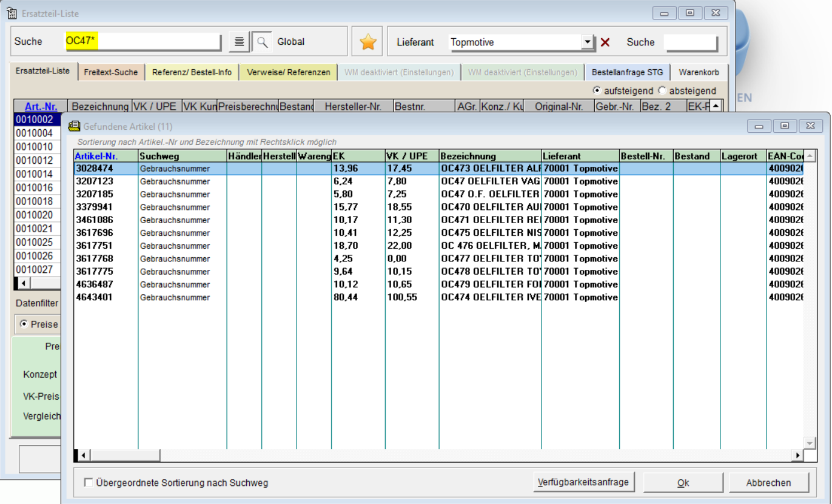The image size is (832, 504).
Task: Click the Ersatzteil-Liste window title icon
Action: pos(12,13)
